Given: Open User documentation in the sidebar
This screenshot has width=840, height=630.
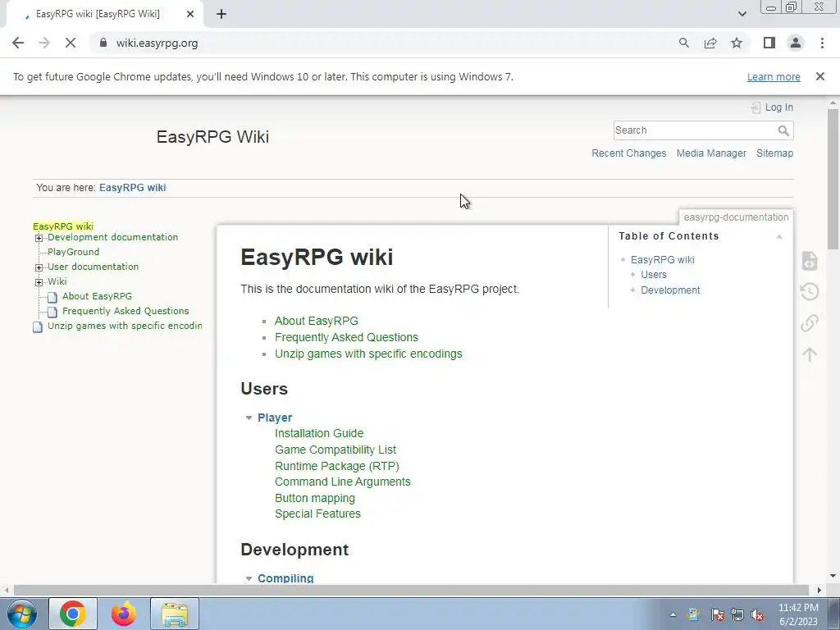Looking at the screenshot, I should [x=94, y=267].
